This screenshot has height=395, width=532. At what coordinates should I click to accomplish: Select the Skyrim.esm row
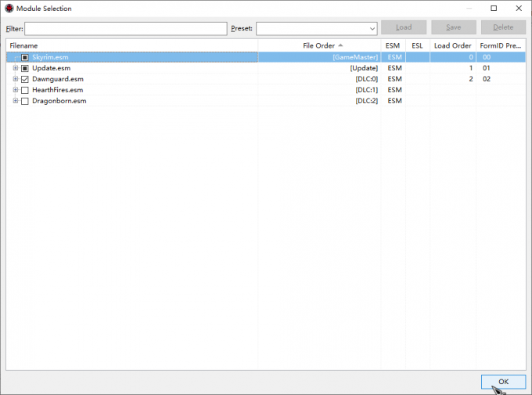pos(266,57)
